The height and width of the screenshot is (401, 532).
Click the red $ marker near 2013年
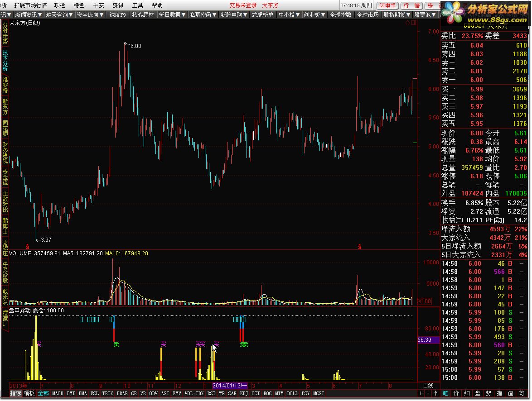(28, 247)
